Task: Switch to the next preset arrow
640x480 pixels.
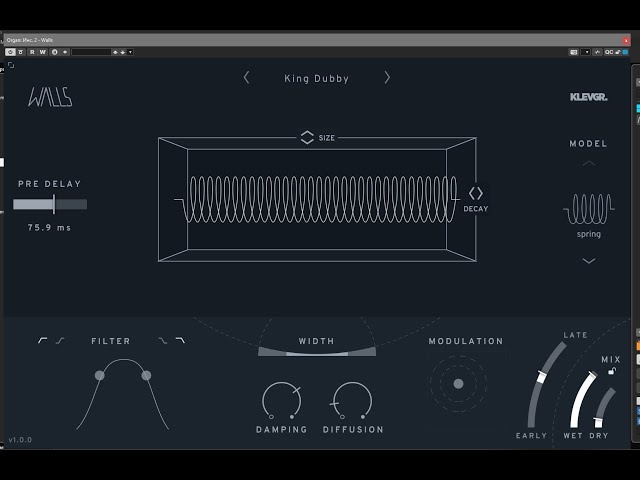Action: 387,78
